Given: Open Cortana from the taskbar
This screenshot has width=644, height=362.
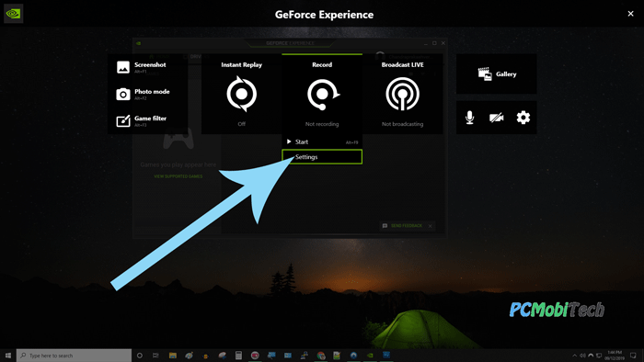Looking at the screenshot, I should click(140, 355).
